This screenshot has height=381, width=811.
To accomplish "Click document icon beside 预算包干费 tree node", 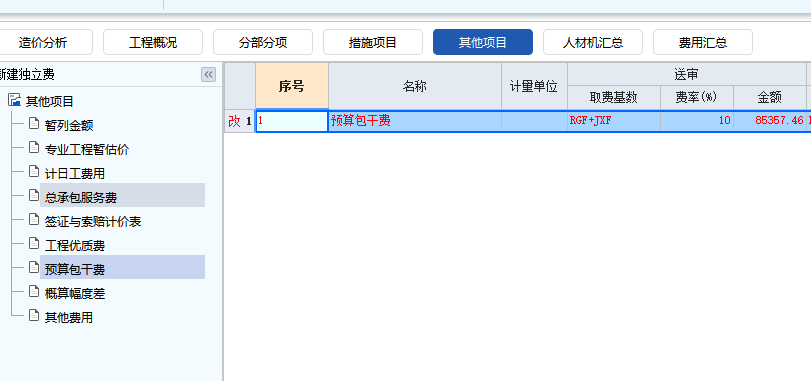I will click(x=34, y=268).
